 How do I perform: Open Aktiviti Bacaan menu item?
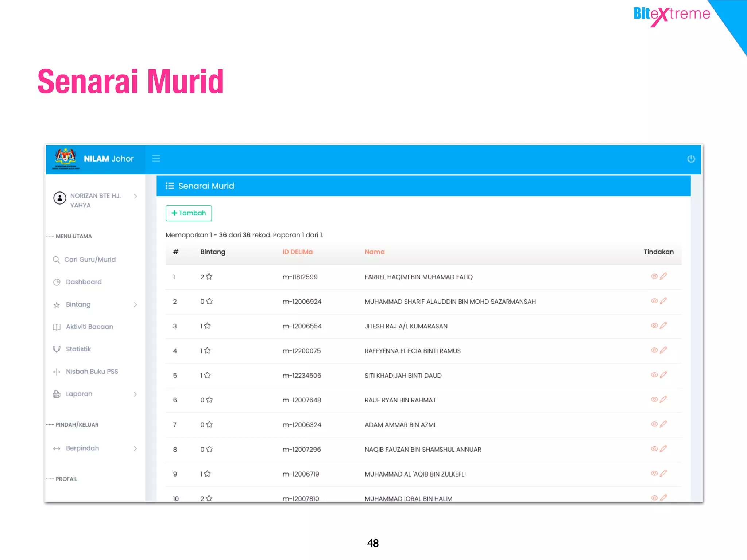tap(89, 327)
